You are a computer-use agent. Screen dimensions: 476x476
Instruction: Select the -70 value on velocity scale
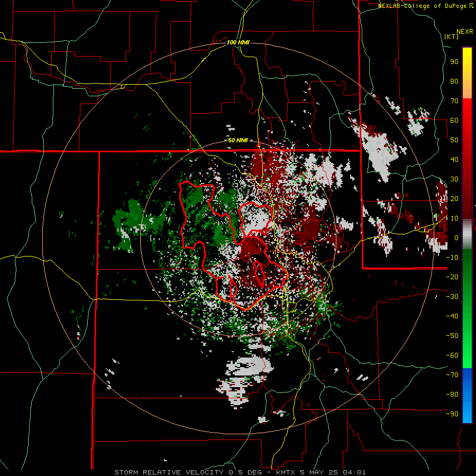(x=452, y=375)
